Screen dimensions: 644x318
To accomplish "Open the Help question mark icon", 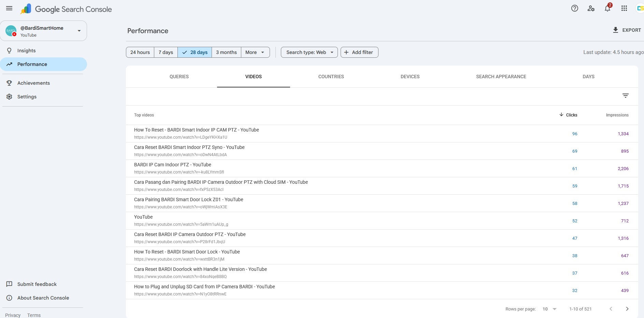I will coord(575,9).
